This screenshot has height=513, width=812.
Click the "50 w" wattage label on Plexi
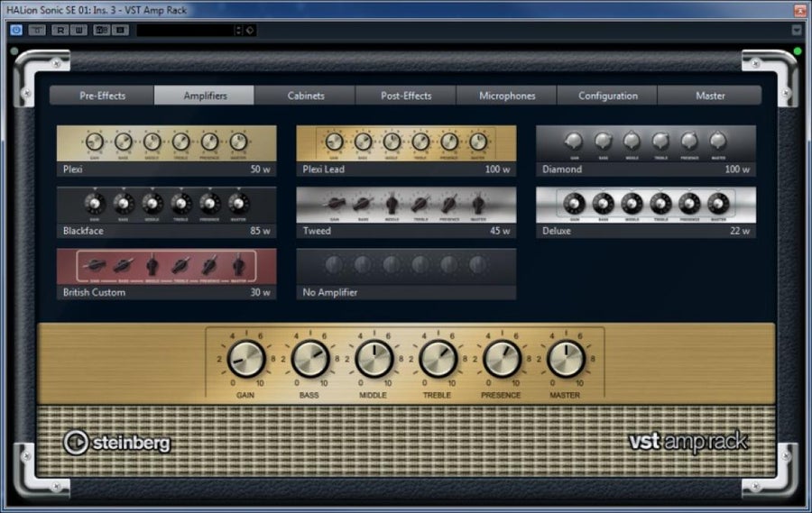(260, 169)
